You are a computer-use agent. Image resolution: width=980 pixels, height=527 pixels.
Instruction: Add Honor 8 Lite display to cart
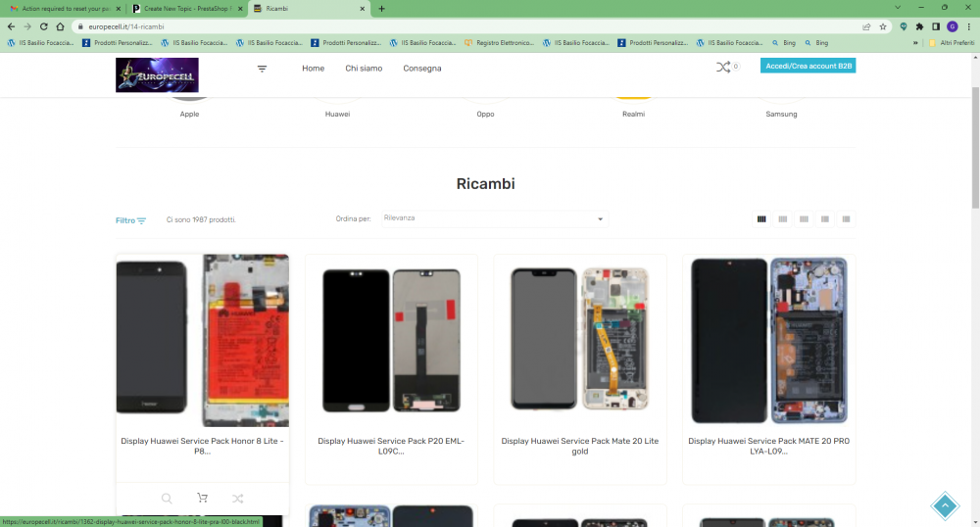click(202, 498)
